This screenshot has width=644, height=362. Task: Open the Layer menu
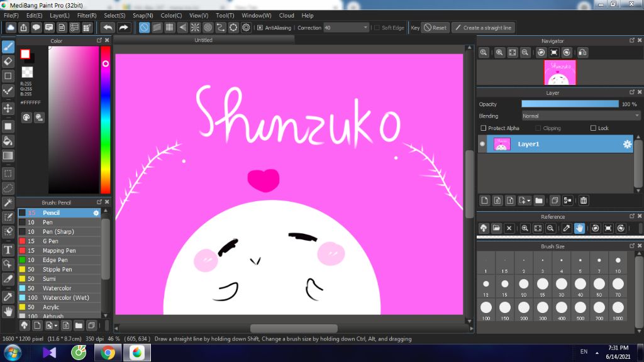(x=60, y=15)
